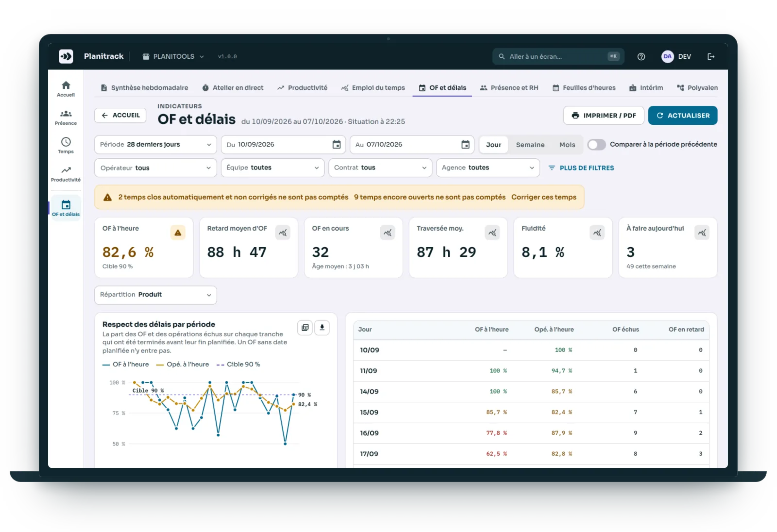Follow the Corriger ces temps link
The width and height of the screenshot is (777, 532).
(543, 197)
